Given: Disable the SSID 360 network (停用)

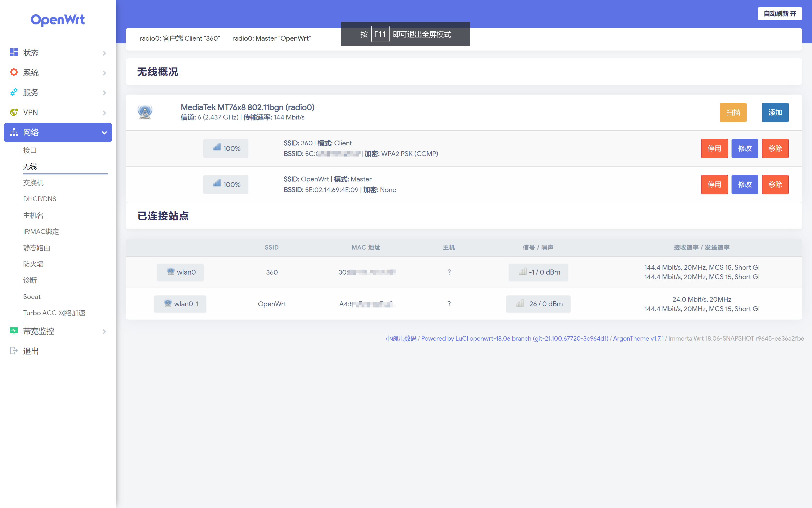Looking at the screenshot, I should pyautogui.click(x=714, y=148).
